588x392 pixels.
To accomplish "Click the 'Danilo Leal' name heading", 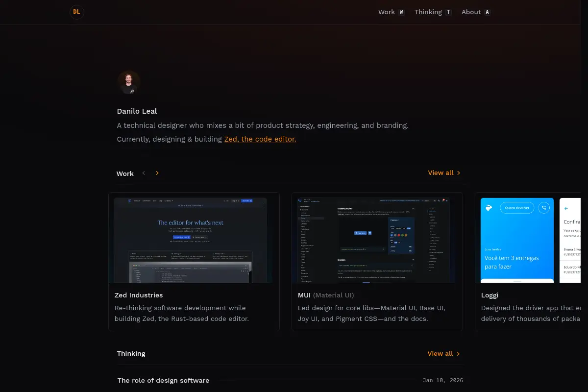I will click(x=137, y=111).
